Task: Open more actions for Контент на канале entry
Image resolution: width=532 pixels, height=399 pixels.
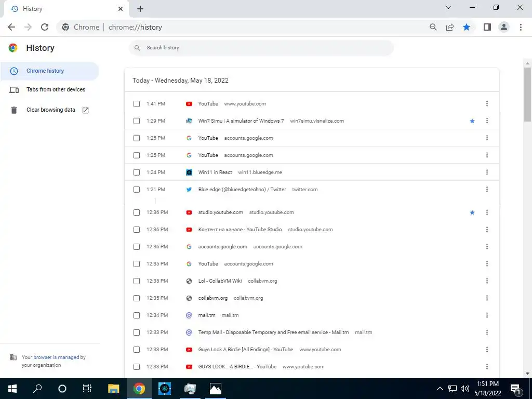Action: [x=487, y=230]
